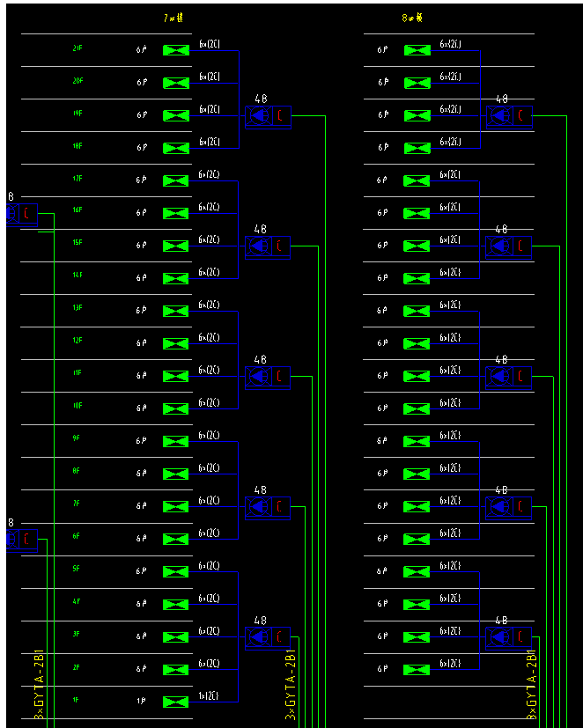Click the 17F floor label
583x728 pixels.
coord(77,179)
